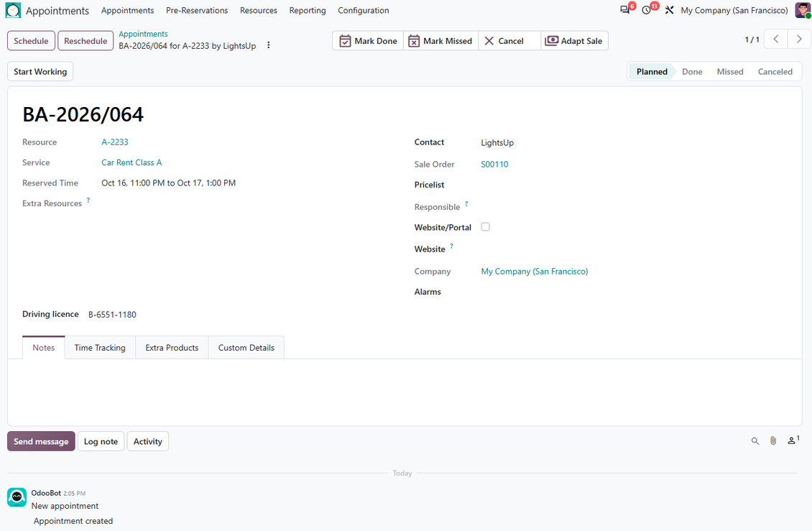Click the Appointment created message text
Viewport: 812px width, 531px height.
pos(73,521)
